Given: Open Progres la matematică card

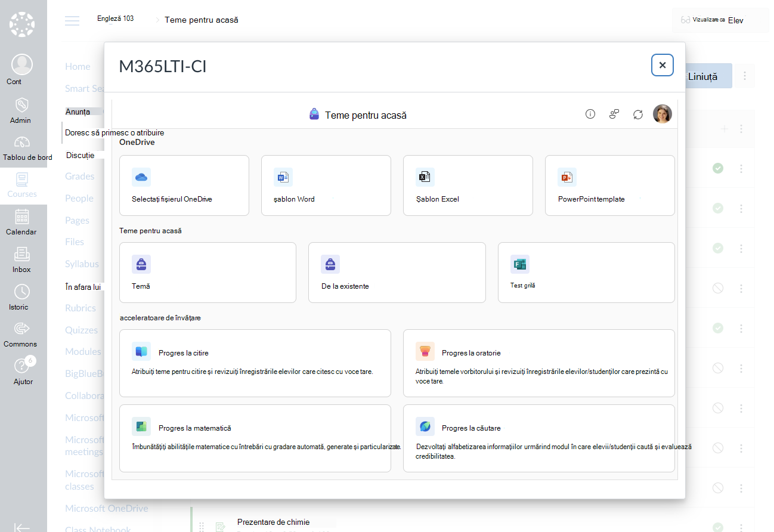Looking at the screenshot, I should point(255,438).
